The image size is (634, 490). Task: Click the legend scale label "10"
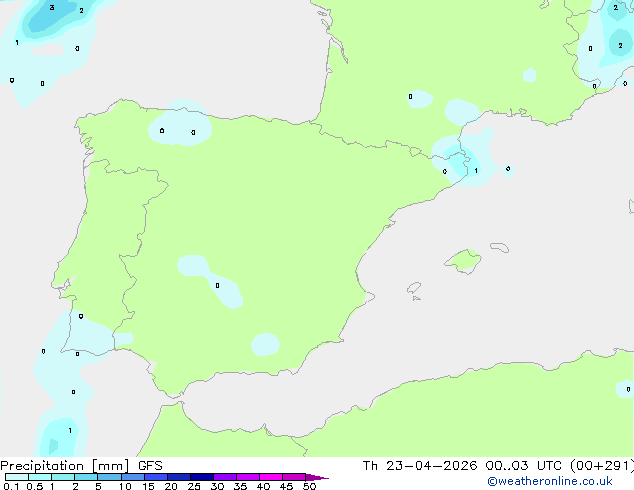pyautogui.click(x=125, y=486)
